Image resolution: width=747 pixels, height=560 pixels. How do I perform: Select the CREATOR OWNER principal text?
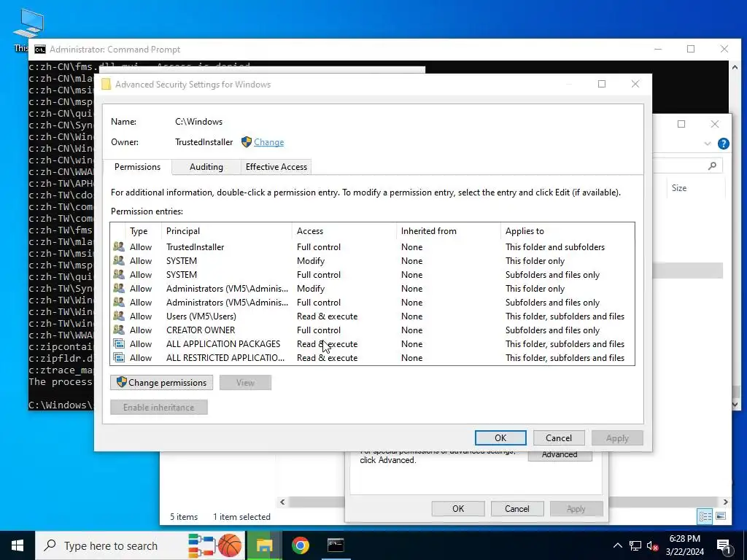(x=201, y=330)
